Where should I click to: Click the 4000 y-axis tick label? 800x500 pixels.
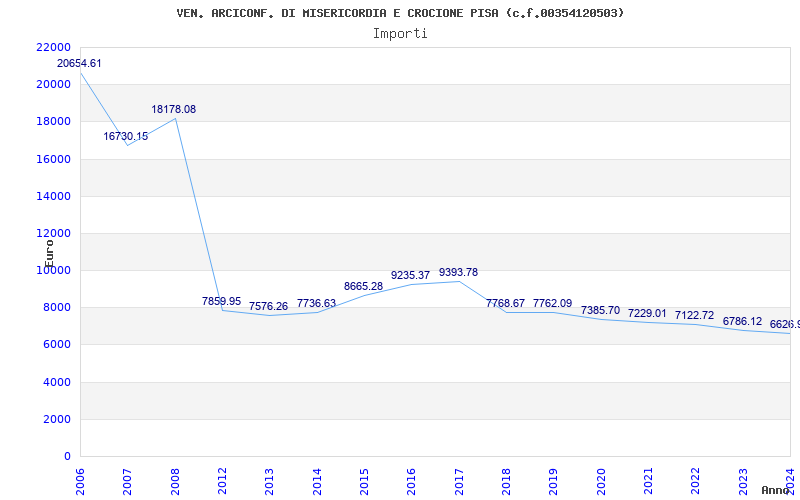(57, 382)
